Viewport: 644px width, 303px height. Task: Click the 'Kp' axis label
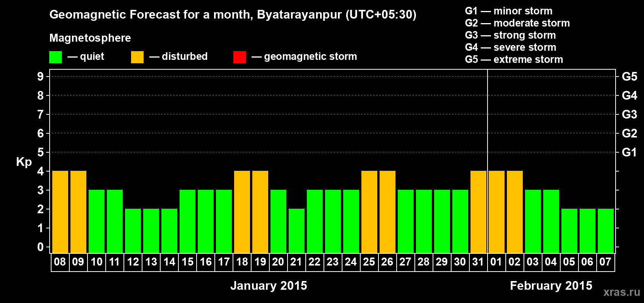click(24, 162)
